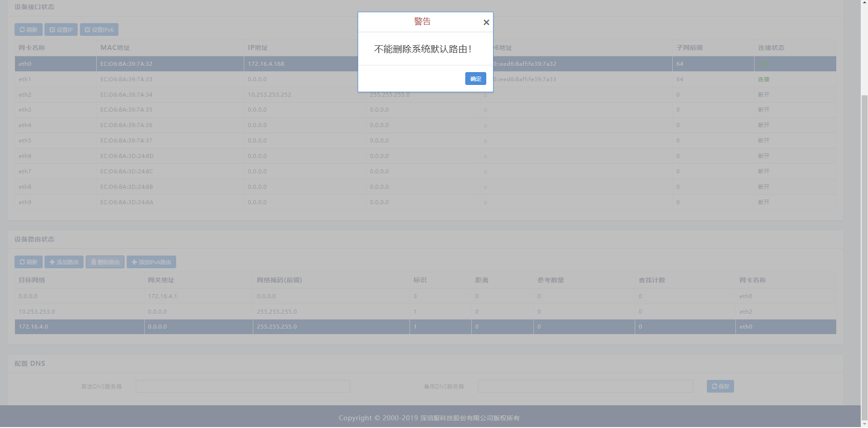The height and width of the screenshot is (428, 868).
Task: Select the default route 0.0.0.0 row
Action: [182, 296]
